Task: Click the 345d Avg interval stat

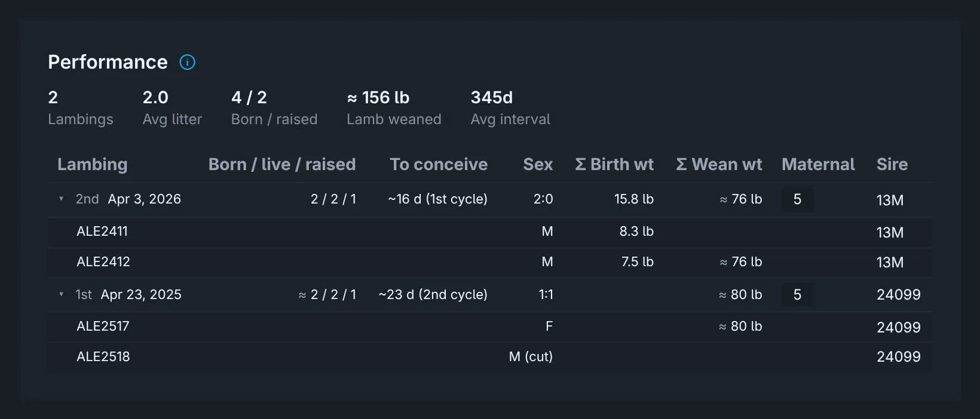Action: coord(510,107)
